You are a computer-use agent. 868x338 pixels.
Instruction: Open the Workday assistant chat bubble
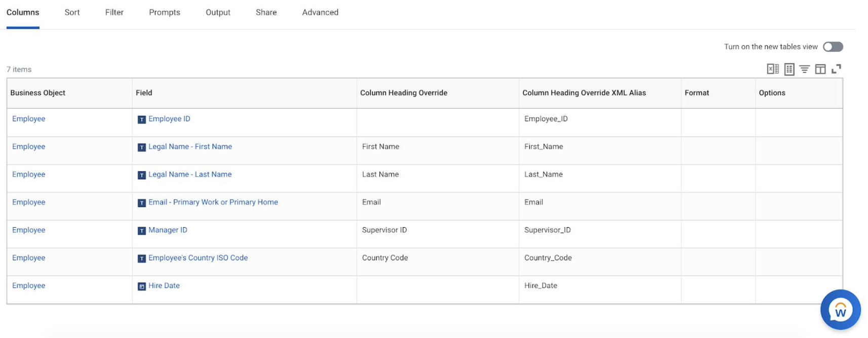[840, 310]
